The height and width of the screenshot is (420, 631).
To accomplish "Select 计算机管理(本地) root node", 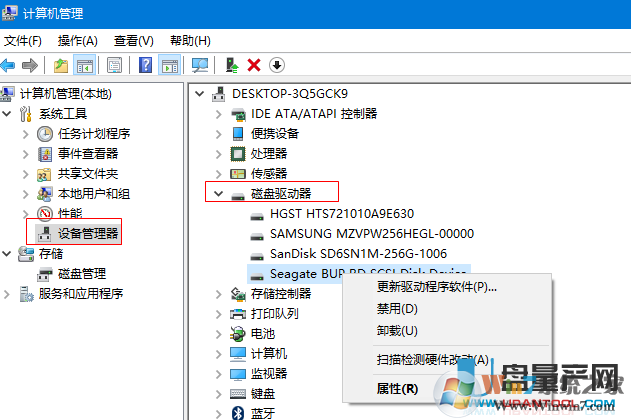I will tap(66, 94).
